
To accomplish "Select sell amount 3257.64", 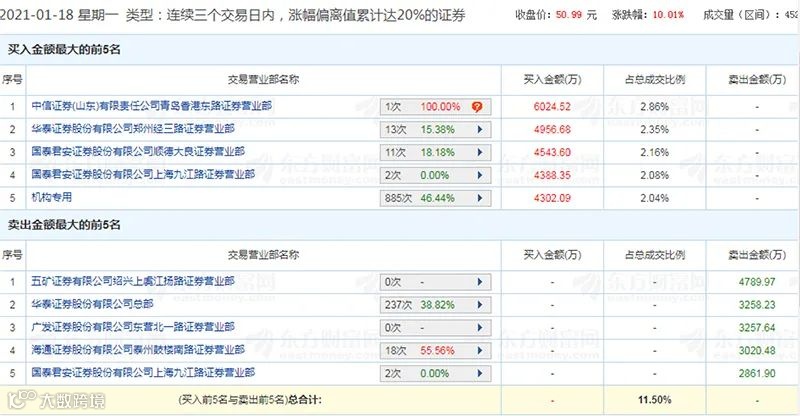I will [757, 328].
